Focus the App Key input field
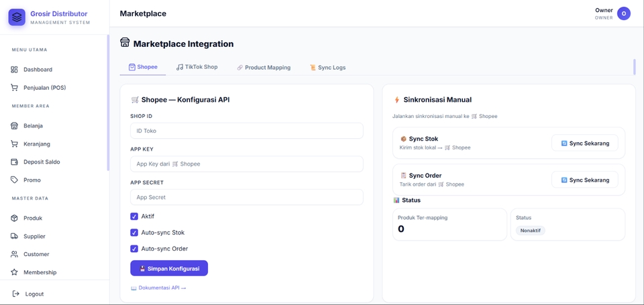This screenshot has width=644, height=305. click(246, 164)
